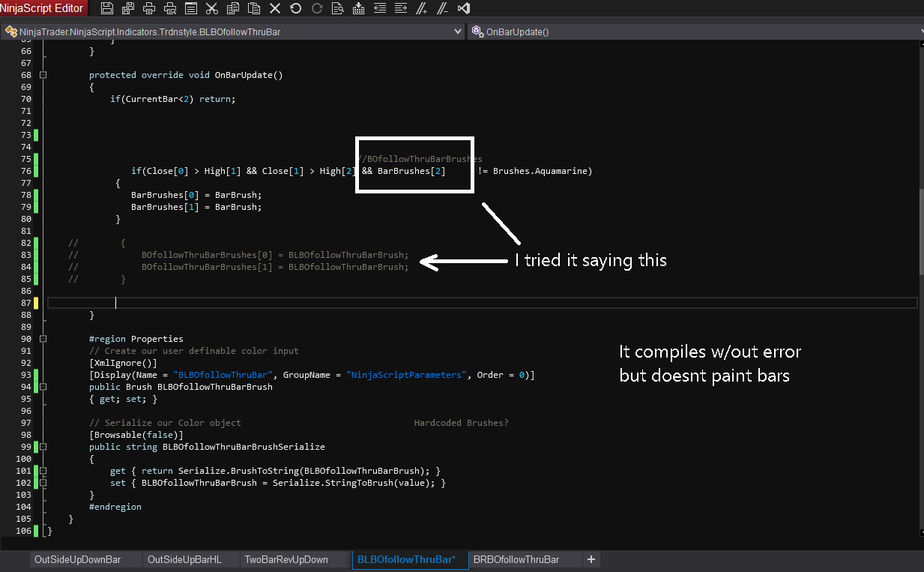This screenshot has width=924, height=572.
Task: Click the Print icon
Action: [149, 8]
